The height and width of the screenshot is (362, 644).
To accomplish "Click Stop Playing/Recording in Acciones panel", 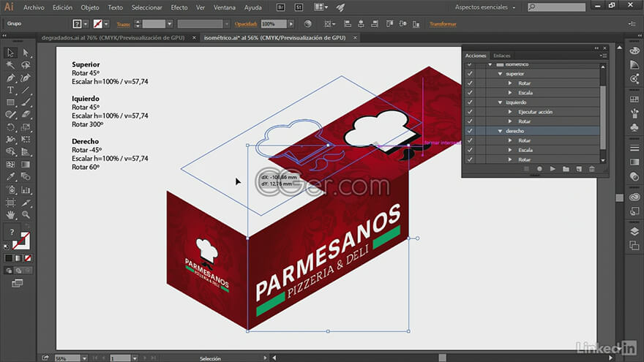I will [x=526, y=169].
